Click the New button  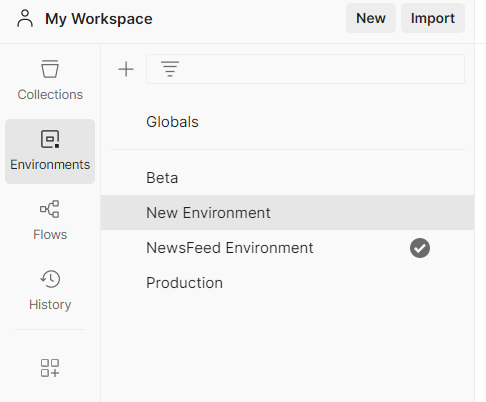coord(371,18)
